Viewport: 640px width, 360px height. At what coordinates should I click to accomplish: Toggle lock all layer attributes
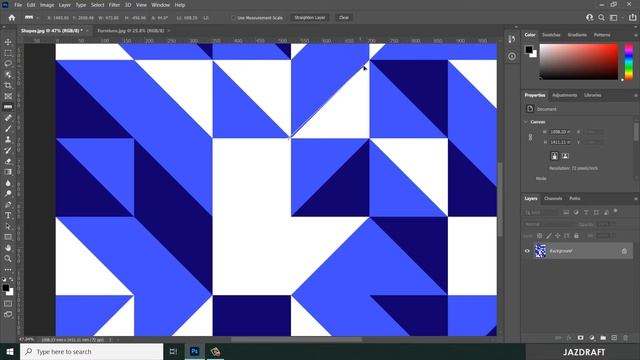click(x=576, y=236)
